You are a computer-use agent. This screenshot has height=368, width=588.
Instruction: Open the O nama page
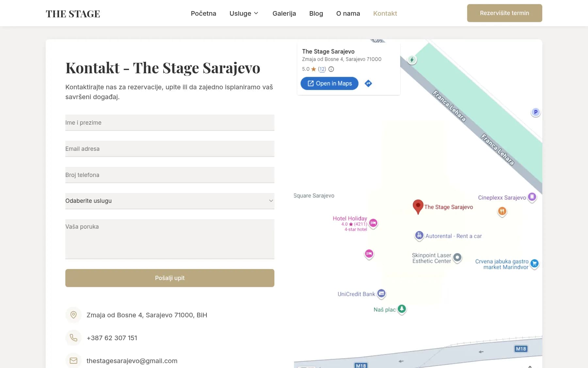[348, 13]
